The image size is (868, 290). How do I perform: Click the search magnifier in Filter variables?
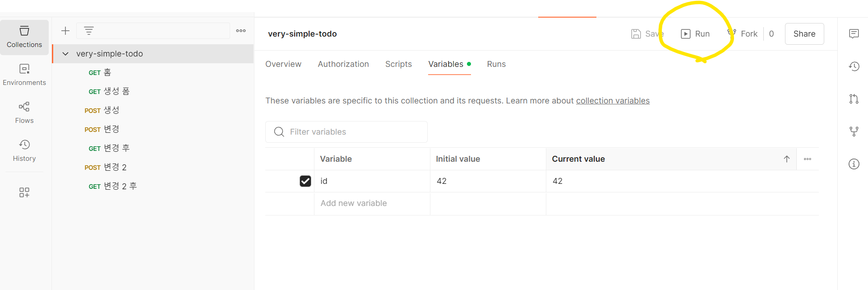point(279,132)
